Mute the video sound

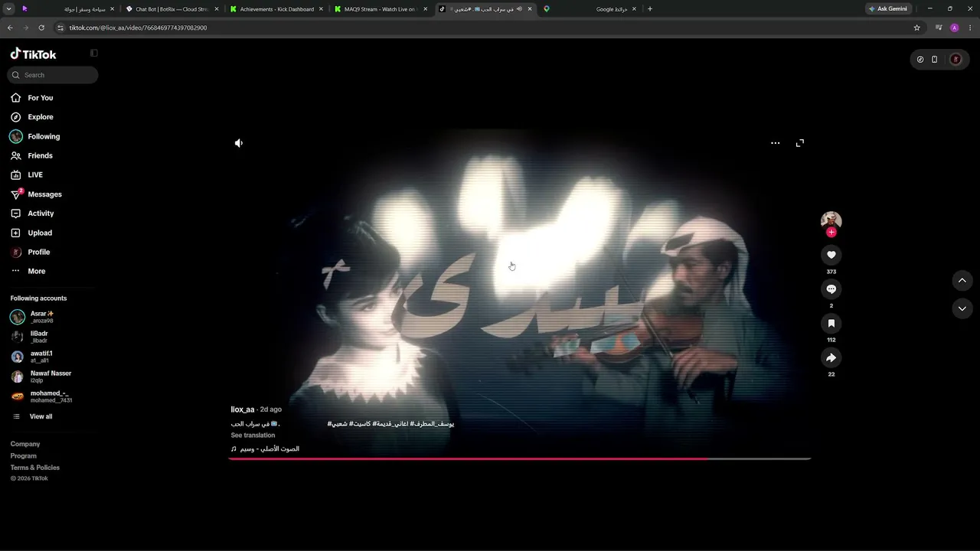click(239, 143)
